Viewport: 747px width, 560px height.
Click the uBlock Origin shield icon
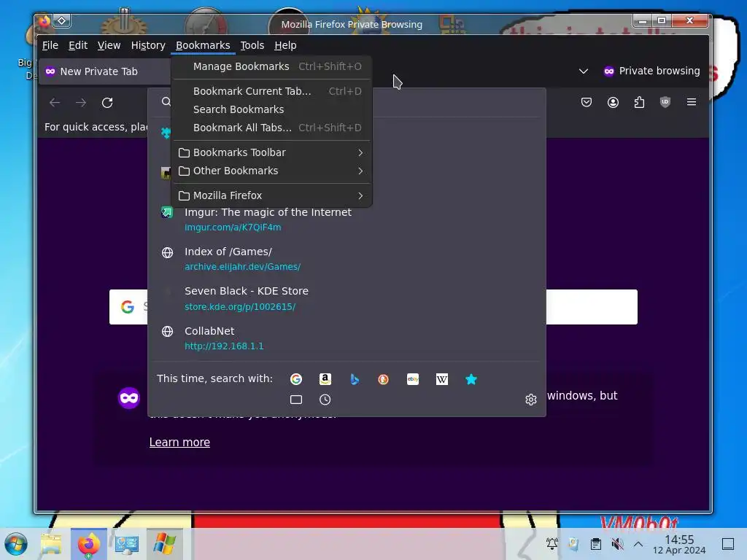(665, 102)
